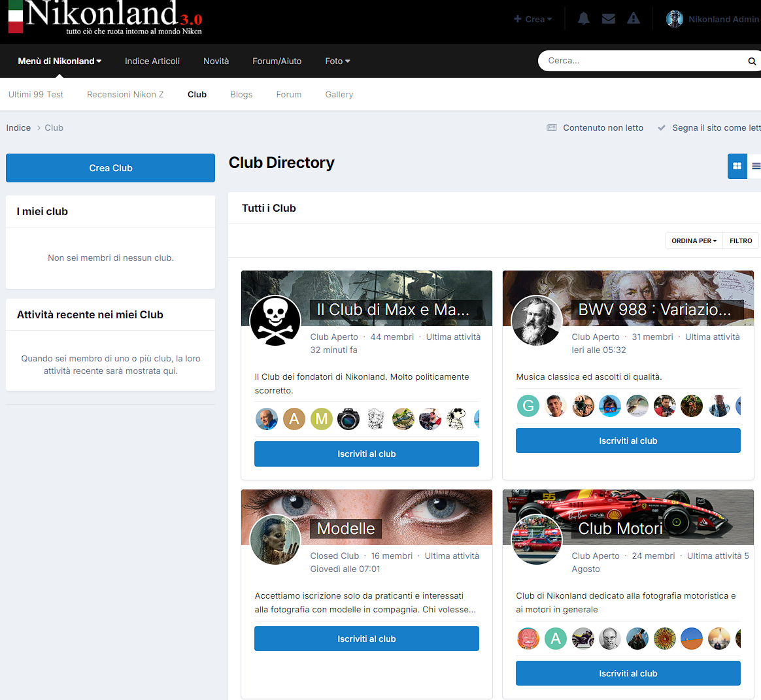Click Contenuto non letto link
Viewport: 761px width, 700px height.
[x=603, y=127]
